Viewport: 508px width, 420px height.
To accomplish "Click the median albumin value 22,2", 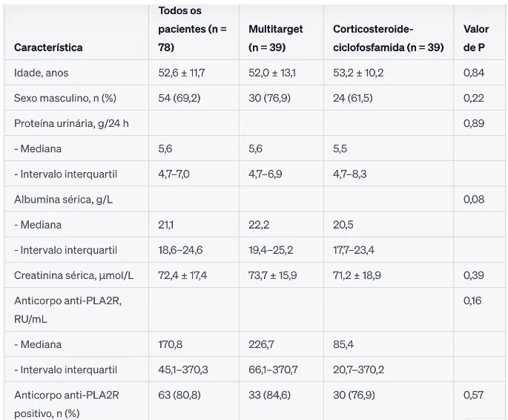I will click(x=260, y=224).
